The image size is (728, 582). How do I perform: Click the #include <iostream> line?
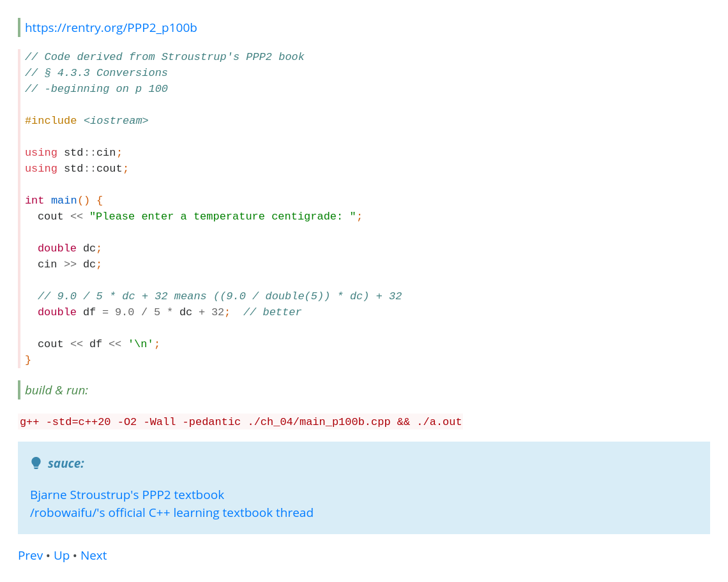point(87,121)
